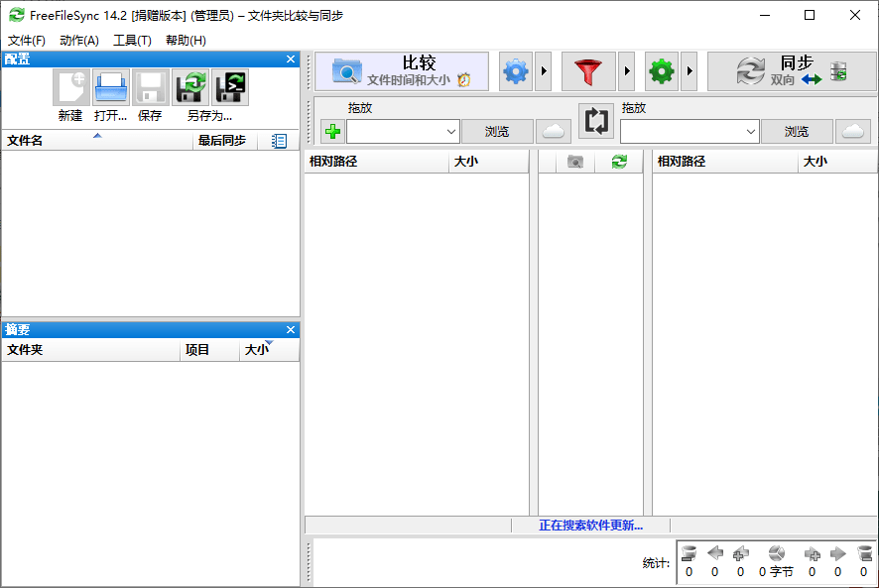Select the 新建 (new configuration) icon
Image resolution: width=879 pixels, height=588 pixels.
[x=70, y=87]
